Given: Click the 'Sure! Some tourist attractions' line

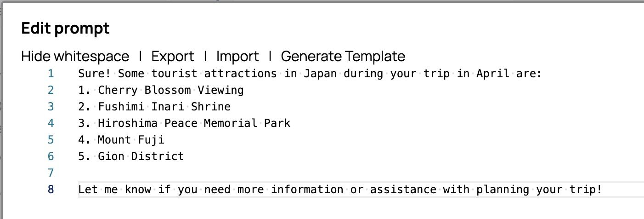Looking at the screenshot, I should click(310, 74).
